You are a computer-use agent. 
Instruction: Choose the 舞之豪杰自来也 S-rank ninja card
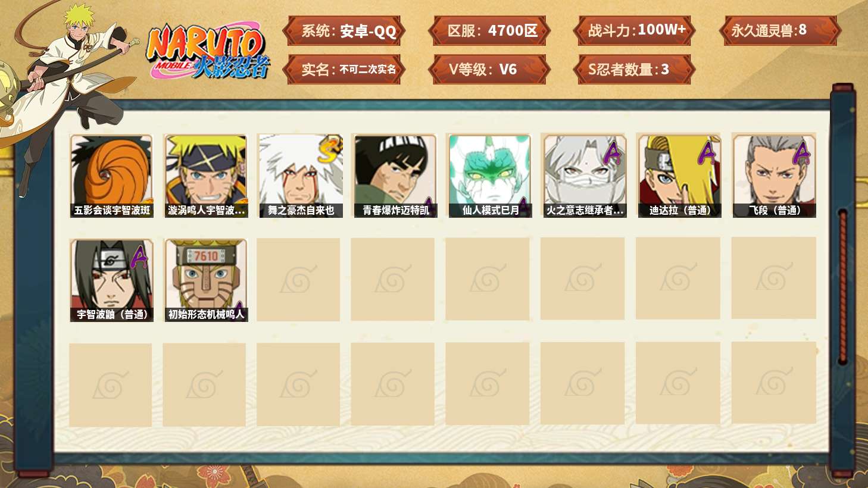301,176
